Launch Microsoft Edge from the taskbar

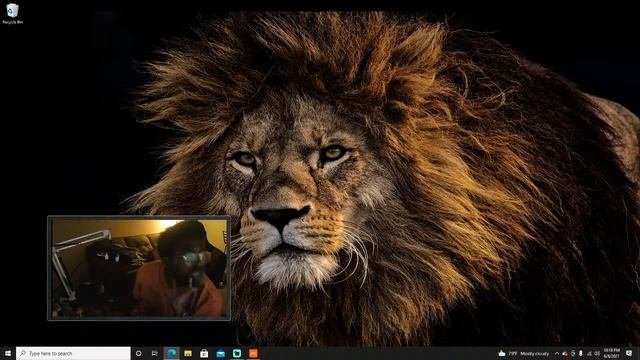click(x=171, y=353)
